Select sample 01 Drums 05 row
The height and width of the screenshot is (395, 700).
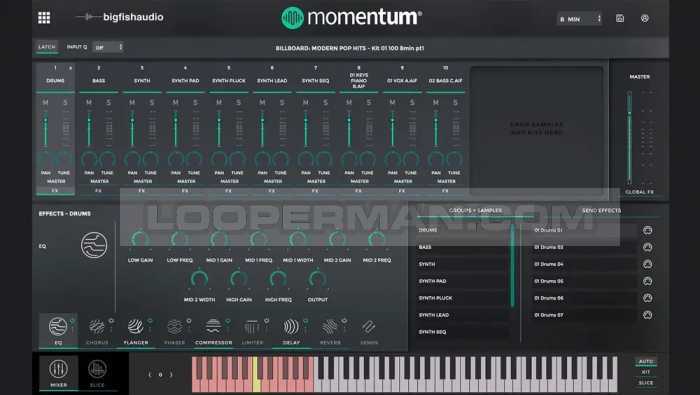point(584,281)
